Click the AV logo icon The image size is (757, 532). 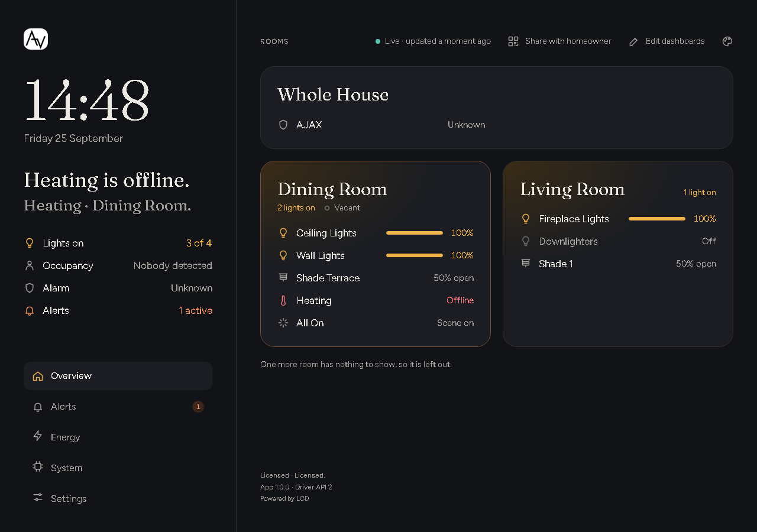coord(35,39)
